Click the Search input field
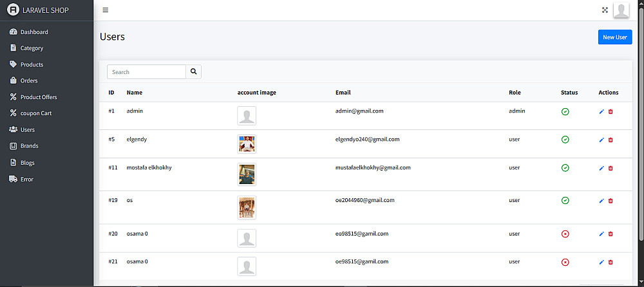 click(146, 72)
